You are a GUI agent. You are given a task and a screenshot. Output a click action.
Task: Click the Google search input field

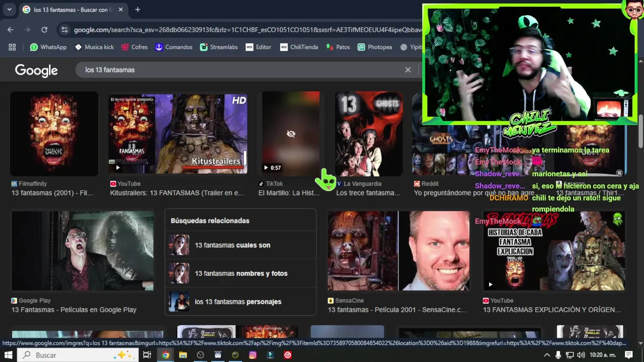point(242,70)
